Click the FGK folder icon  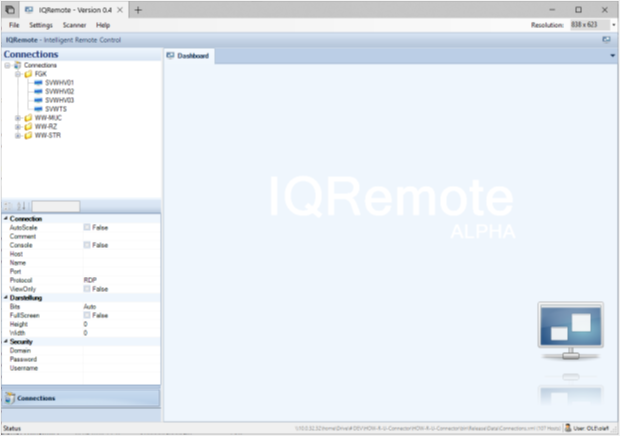(27, 74)
